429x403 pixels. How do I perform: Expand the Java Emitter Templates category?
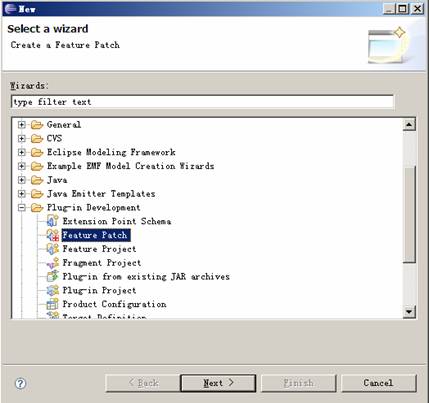(22, 194)
